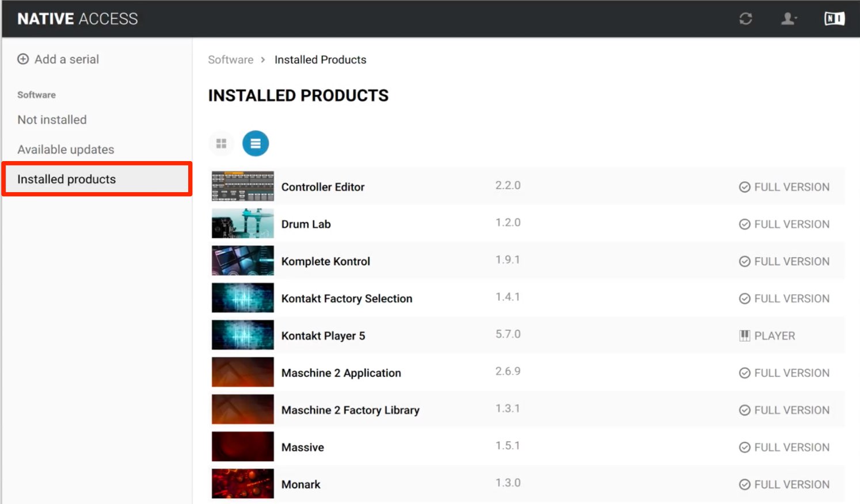The width and height of the screenshot is (860, 504).
Task: Click the plus icon beside Add a serial
Action: 23,59
